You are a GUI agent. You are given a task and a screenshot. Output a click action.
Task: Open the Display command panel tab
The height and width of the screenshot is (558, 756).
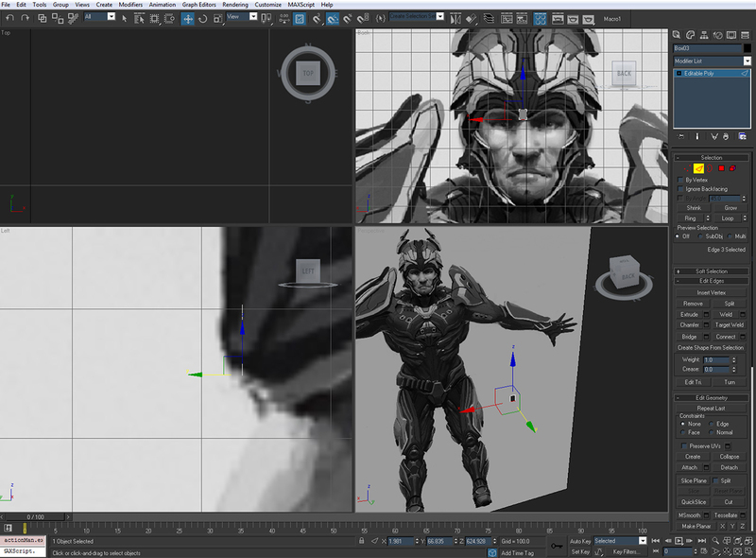[731, 35]
